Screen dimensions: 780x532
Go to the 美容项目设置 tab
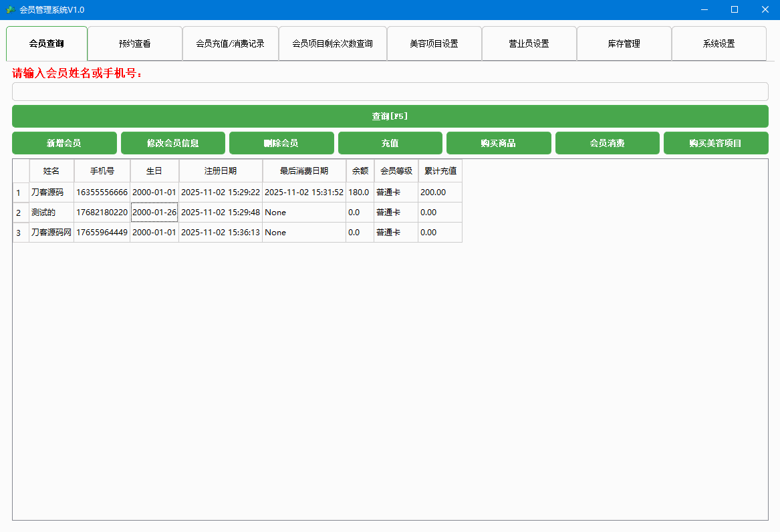[434, 43]
